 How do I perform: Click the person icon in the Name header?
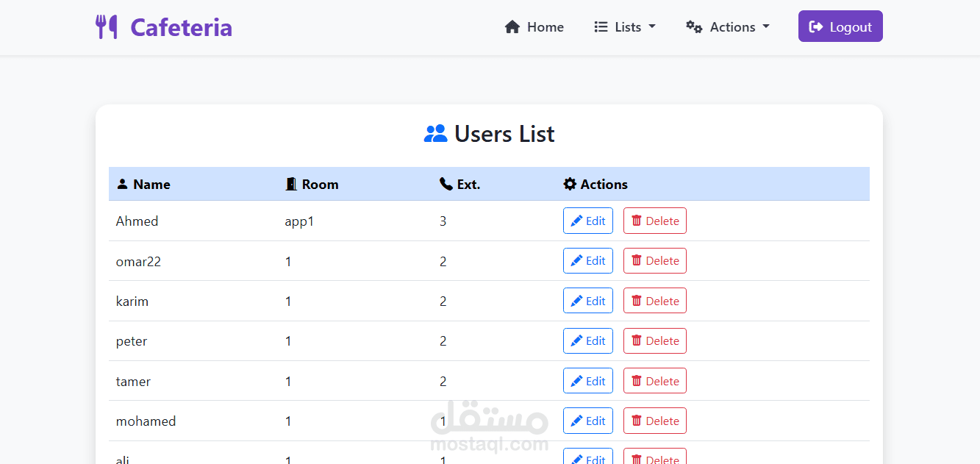point(123,184)
